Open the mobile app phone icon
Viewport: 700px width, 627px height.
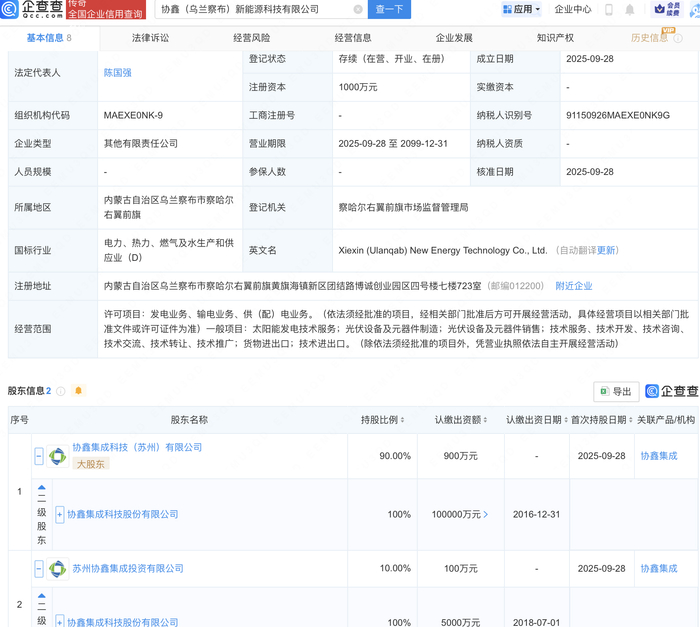coord(608,10)
